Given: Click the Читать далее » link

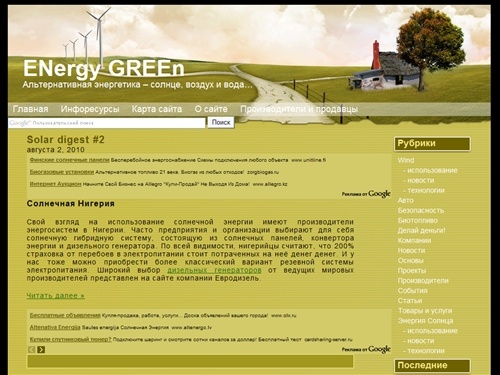Looking at the screenshot, I should [56, 296].
